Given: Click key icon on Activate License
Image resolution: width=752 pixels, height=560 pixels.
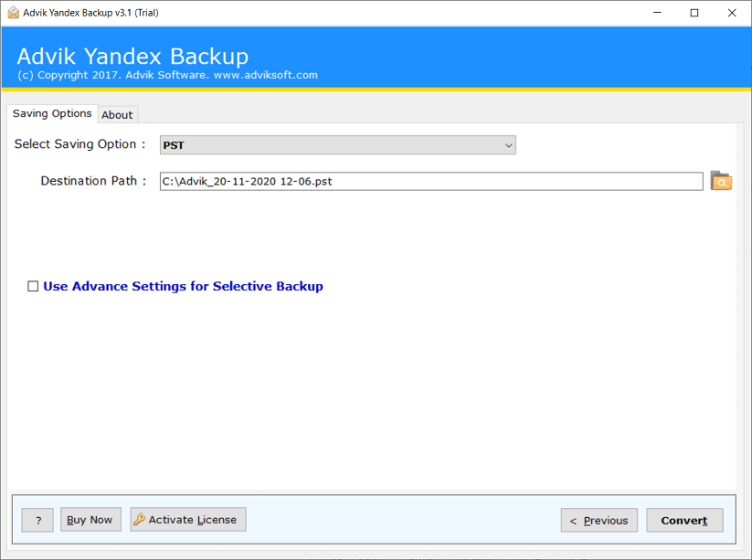Looking at the screenshot, I should point(140,519).
